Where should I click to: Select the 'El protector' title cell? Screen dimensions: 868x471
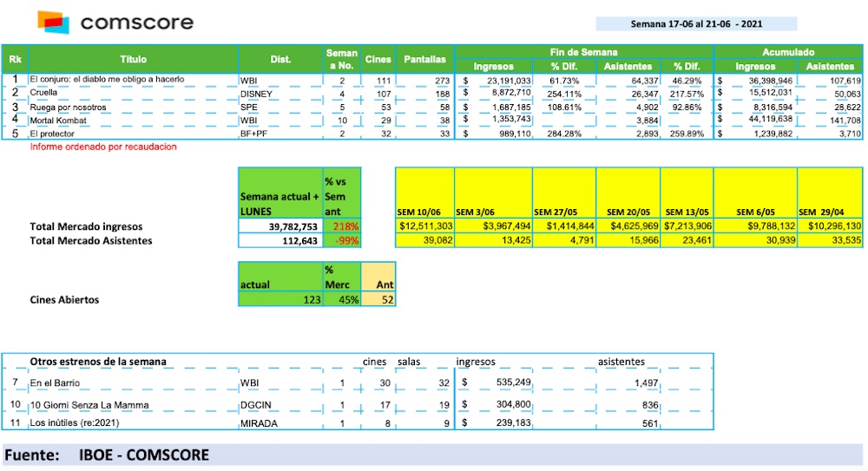click(52, 134)
